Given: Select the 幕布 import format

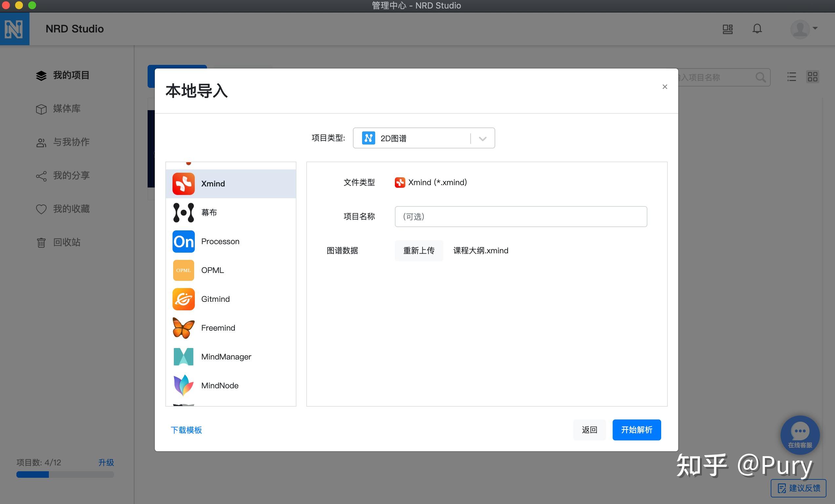Looking at the screenshot, I should [231, 212].
